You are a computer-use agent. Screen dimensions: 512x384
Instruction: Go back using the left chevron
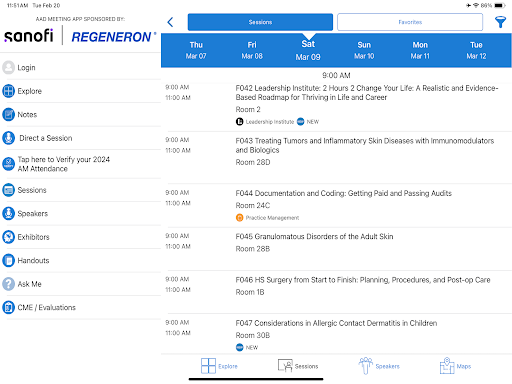[x=170, y=22]
